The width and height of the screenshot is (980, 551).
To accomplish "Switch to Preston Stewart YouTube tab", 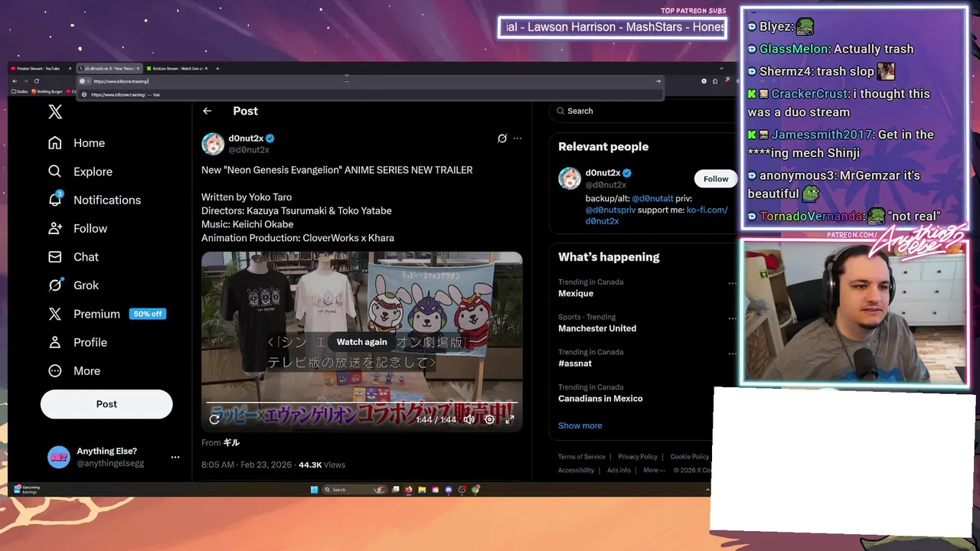I will [x=40, y=68].
